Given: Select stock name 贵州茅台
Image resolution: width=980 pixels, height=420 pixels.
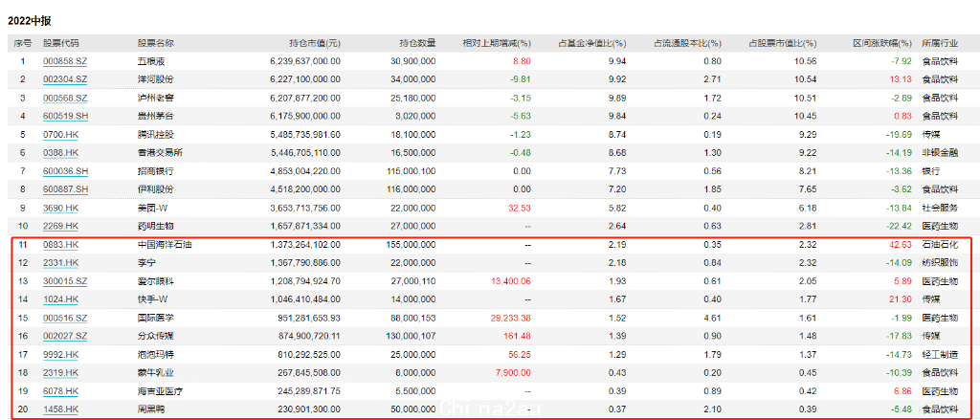Looking at the screenshot, I should pyautogui.click(x=155, y=116).
